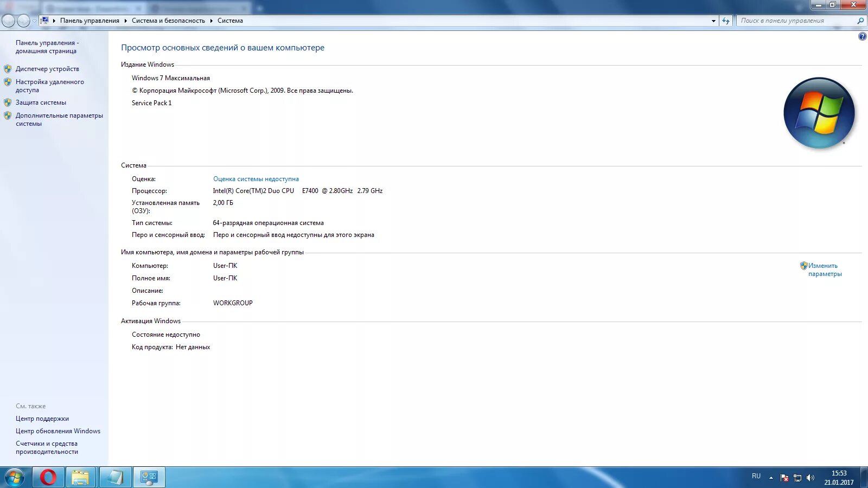Open help with question mark icon

(862, 36)
